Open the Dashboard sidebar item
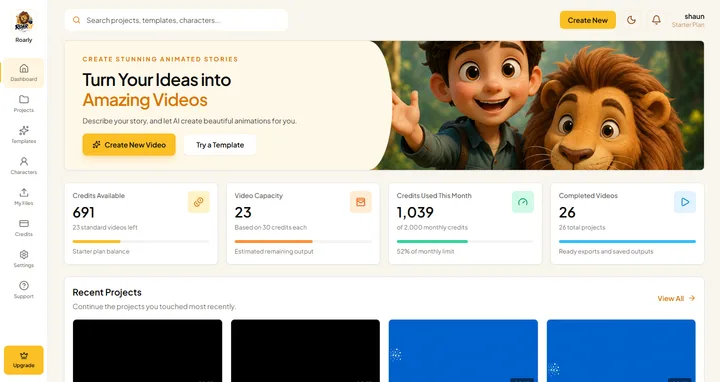The width and height of the screenshot is (720, 382). point(24,73)
